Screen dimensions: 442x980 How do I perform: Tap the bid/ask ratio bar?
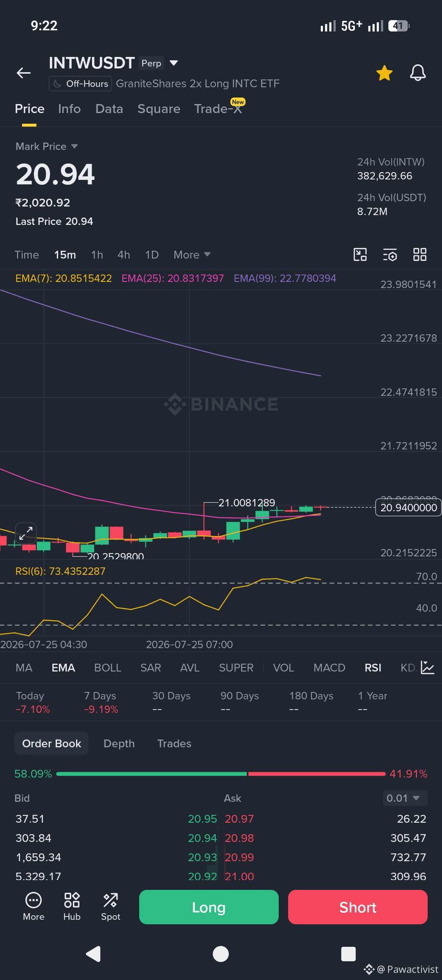221,774
